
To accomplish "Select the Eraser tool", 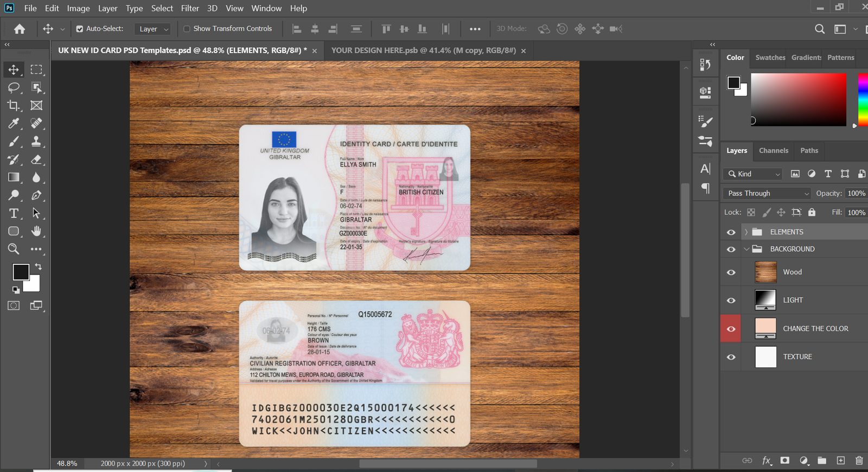I will click(x=36, y=160).
